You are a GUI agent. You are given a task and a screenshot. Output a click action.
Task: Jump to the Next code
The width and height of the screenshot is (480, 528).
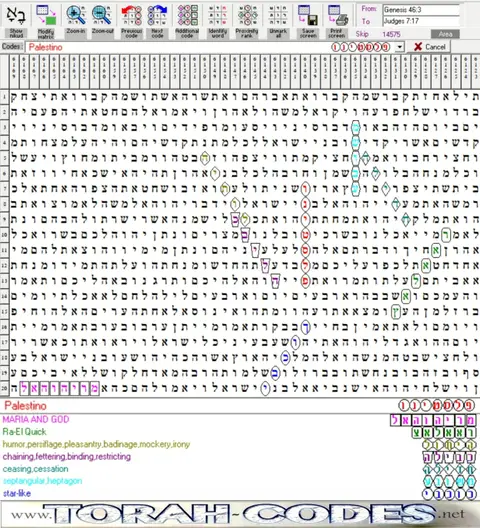coord(157,21)
